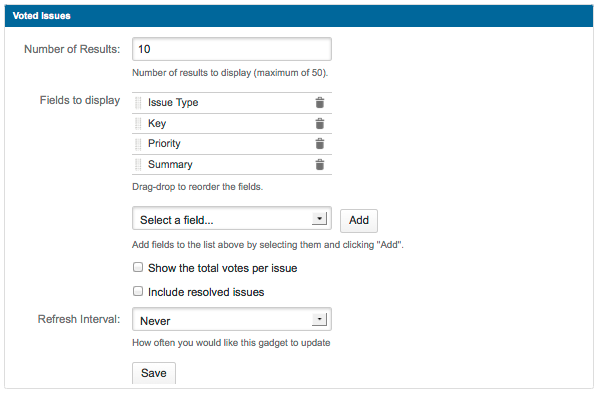
Task: Click the Add button
Action: (359, 221)
